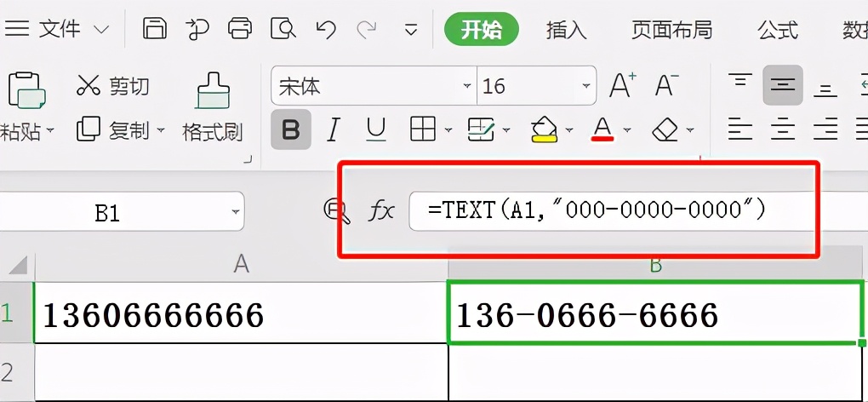Select row 1 header
868x402 pixels.
point(15,313)
